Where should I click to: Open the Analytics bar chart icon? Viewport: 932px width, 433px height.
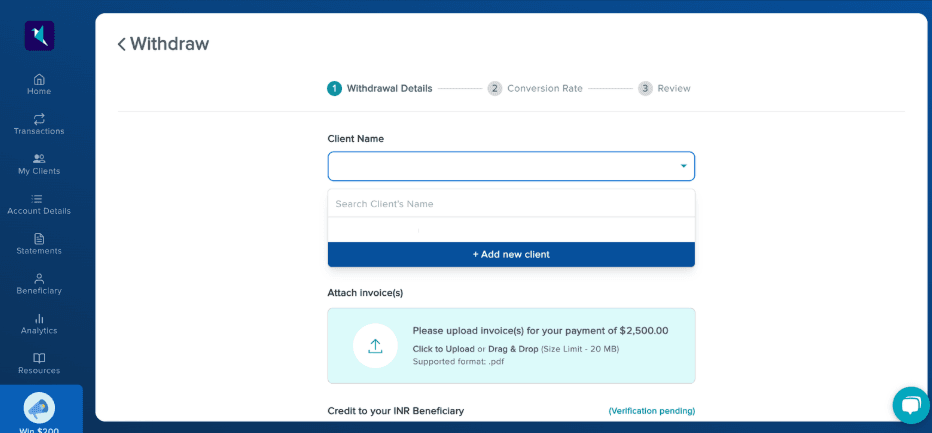[x=39, y=319]
